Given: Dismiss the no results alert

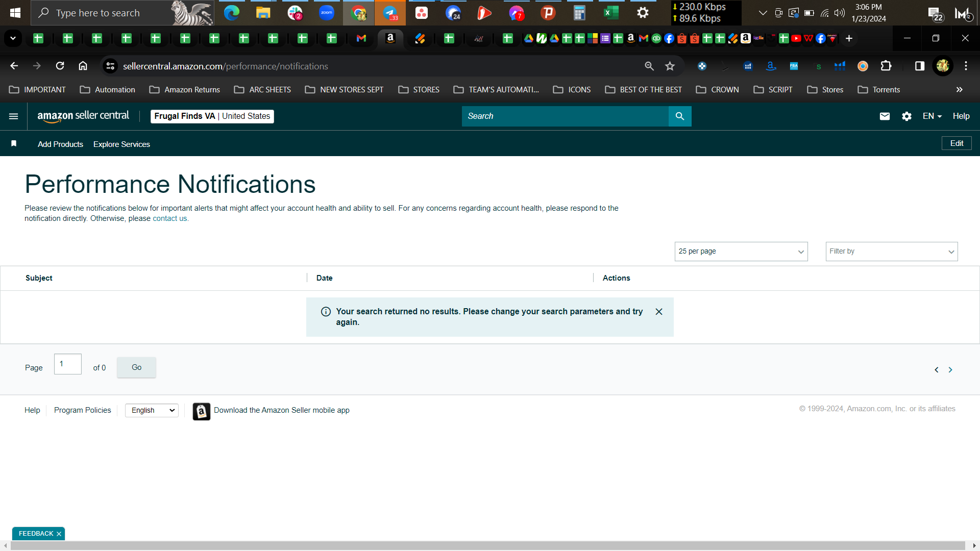Looking at the screenshot, I should (x=659, y=312).
